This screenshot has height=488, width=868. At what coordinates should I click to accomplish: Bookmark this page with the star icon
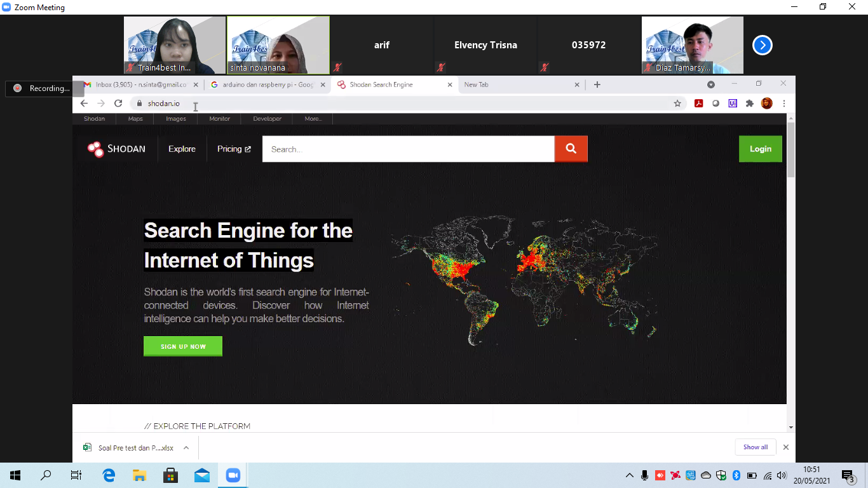(x=677, y=104)
